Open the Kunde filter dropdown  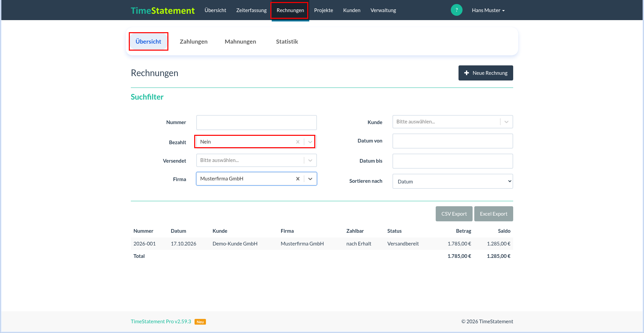453,122
